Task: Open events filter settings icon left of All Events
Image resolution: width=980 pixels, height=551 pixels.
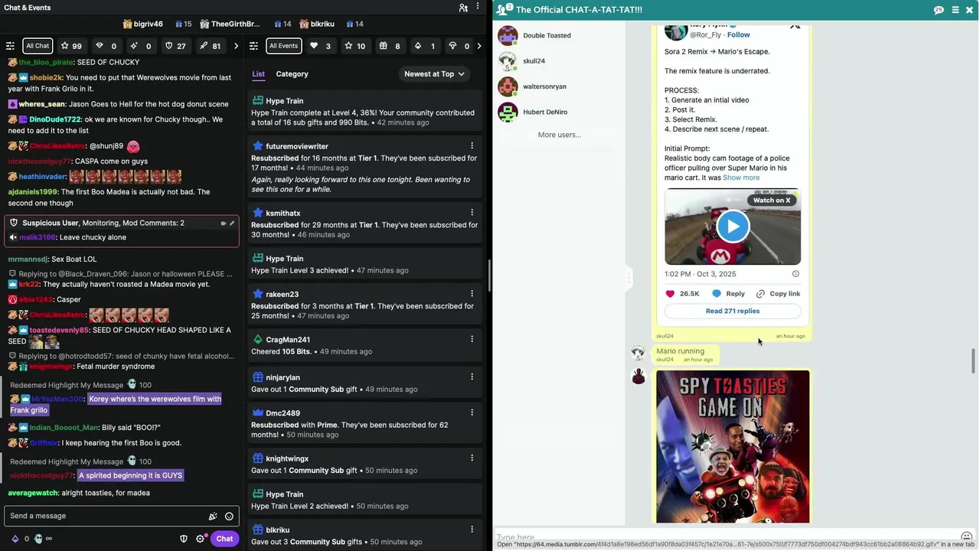Action: (x=253, y=46)
